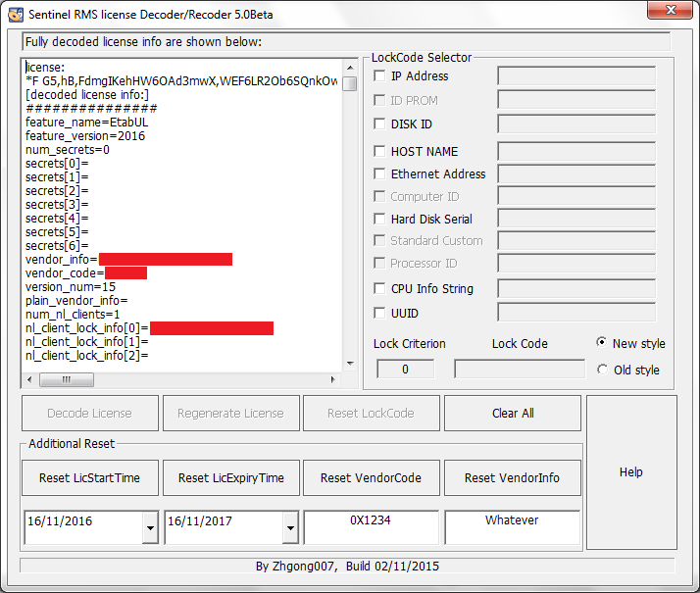Viewport: 700px width, 593px height.
Task: Click the Computer ID disabled checkbox
Action: coord(379,196)
